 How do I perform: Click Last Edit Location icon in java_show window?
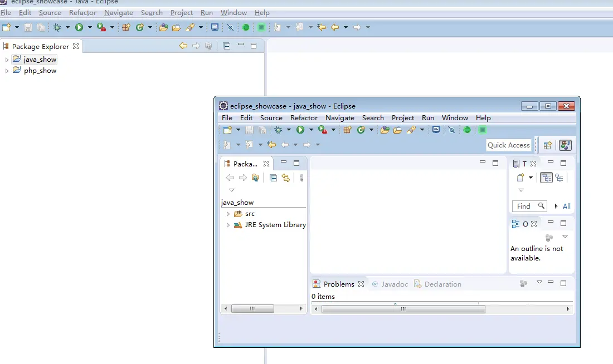pos(271,145)
